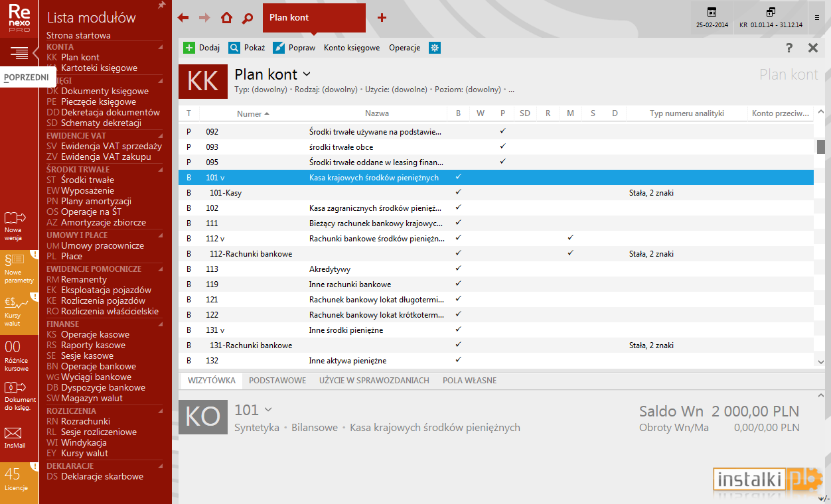
Task: Toggle M checkmark for account 112
Action: [570, 238]
